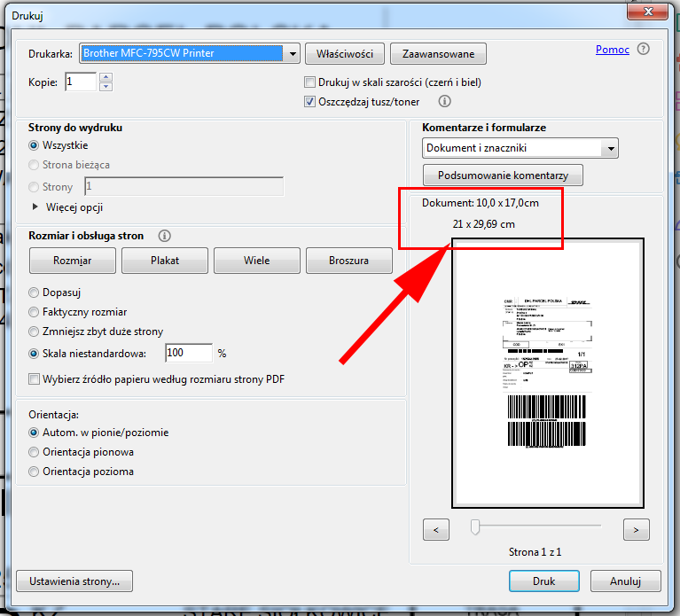This screenshot has width=680, height=616.
Task: Click info icon next to Rozmiar i obsługa stron
Action: [x=163, y=236]
